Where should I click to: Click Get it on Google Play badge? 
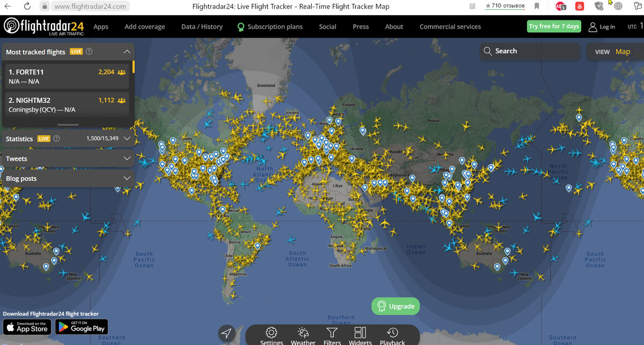[82, 327]
